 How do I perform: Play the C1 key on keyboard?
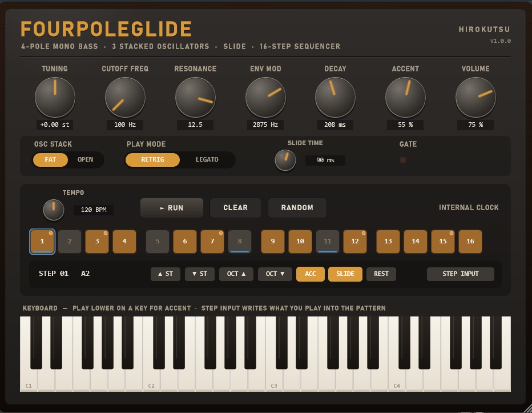point(29,380)
